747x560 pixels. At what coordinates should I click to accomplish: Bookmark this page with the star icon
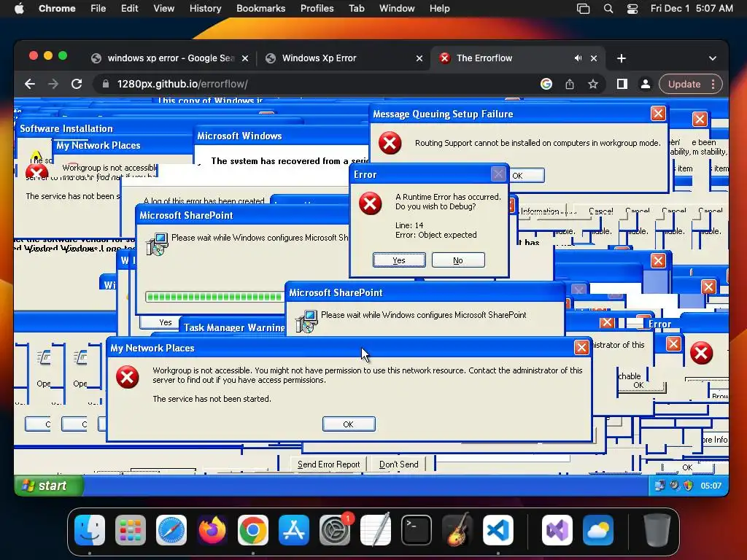coord(592,85)
